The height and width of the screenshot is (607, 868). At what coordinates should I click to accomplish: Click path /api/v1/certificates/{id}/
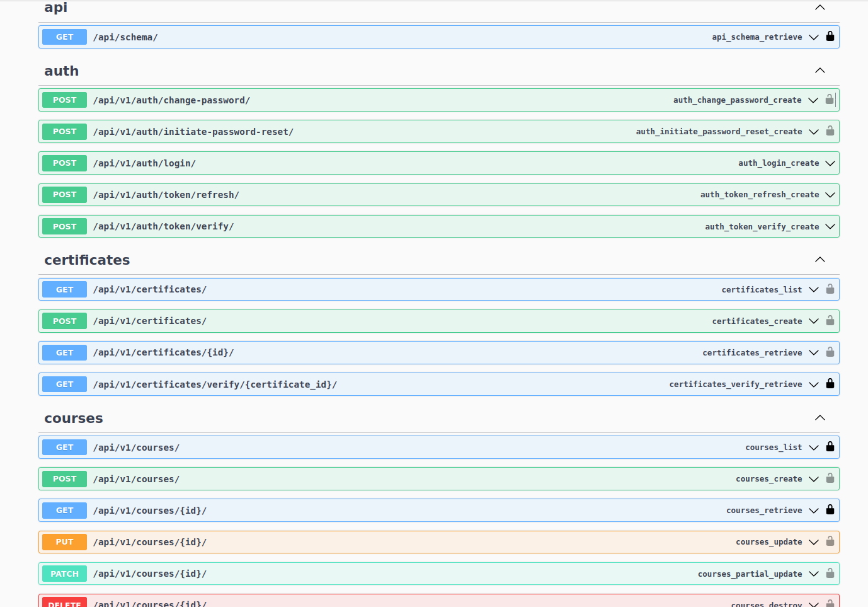pyautogui.click(x=163, y=352)
